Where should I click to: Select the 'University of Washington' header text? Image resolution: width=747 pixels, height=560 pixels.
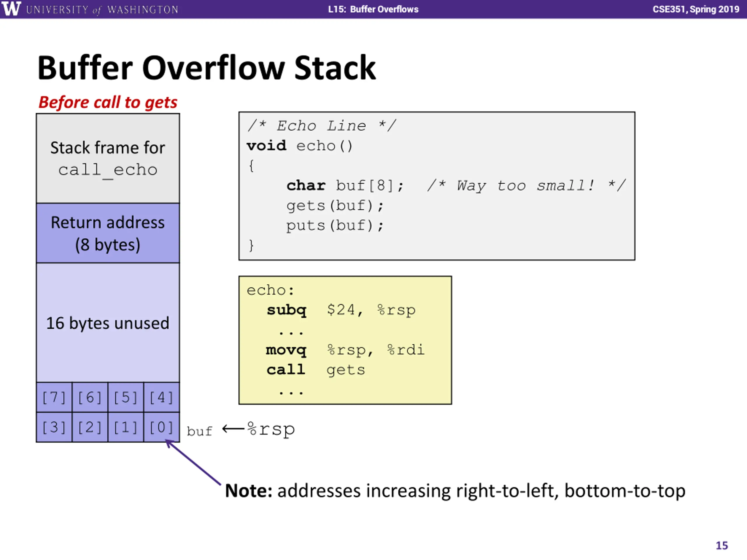pos(102,9)
